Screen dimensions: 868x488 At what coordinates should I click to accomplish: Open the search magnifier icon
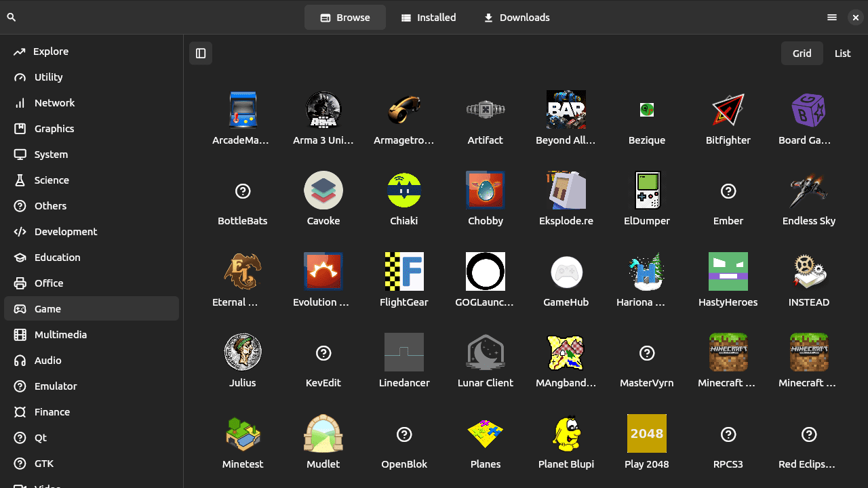(x=12, y=18)
